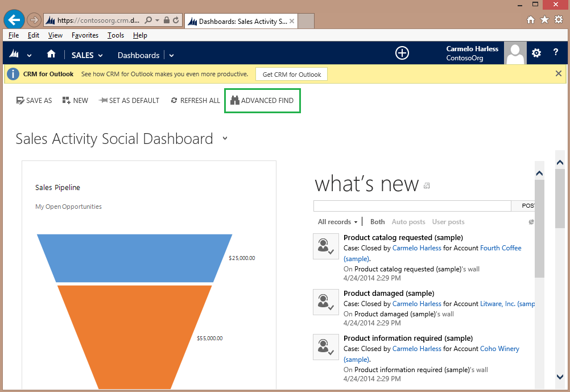Click Set As Default pin button

tap(129, 101)
